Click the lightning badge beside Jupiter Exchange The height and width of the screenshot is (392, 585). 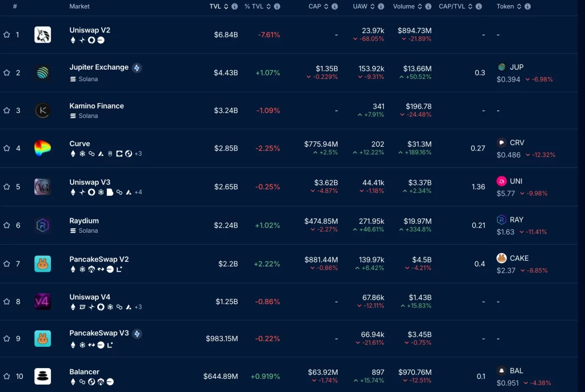click(x=137, y=68)
